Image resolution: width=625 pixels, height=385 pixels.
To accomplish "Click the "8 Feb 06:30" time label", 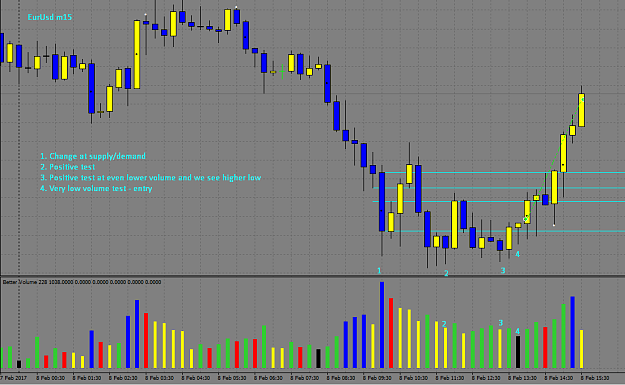I will coord(268,378).
